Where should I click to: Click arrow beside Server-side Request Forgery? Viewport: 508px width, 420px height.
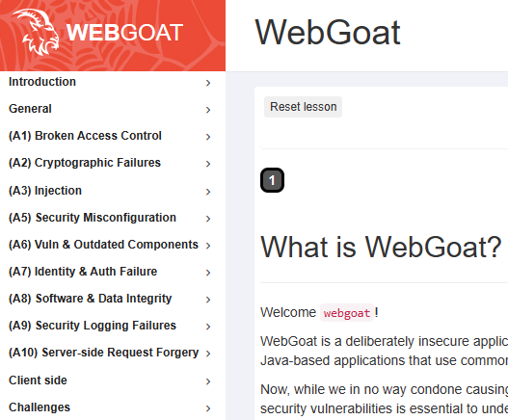click(208, 354)
